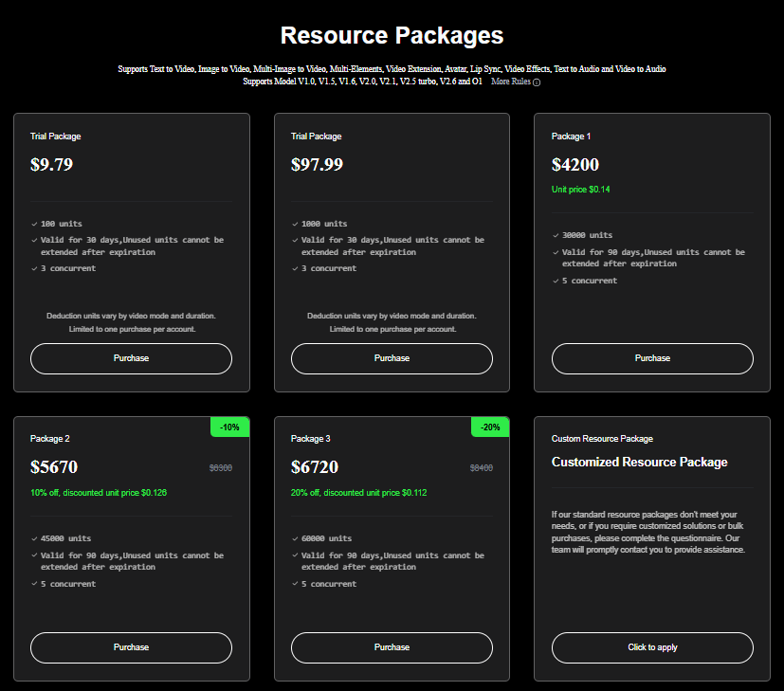784x691 pixels.
Task: Open the More Rules link
Action: tap(512, 82)
